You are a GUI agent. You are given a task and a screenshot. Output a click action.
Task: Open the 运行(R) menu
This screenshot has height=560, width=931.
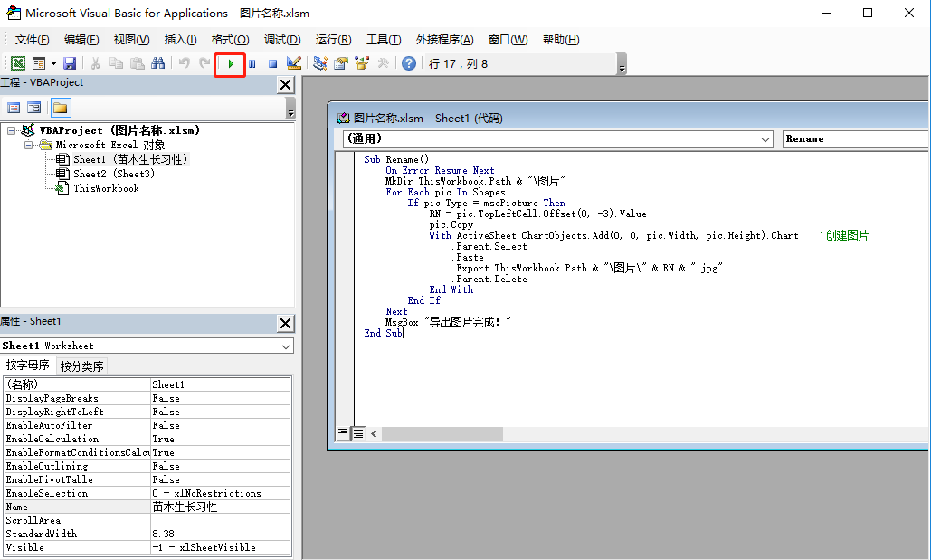[333, 40]
